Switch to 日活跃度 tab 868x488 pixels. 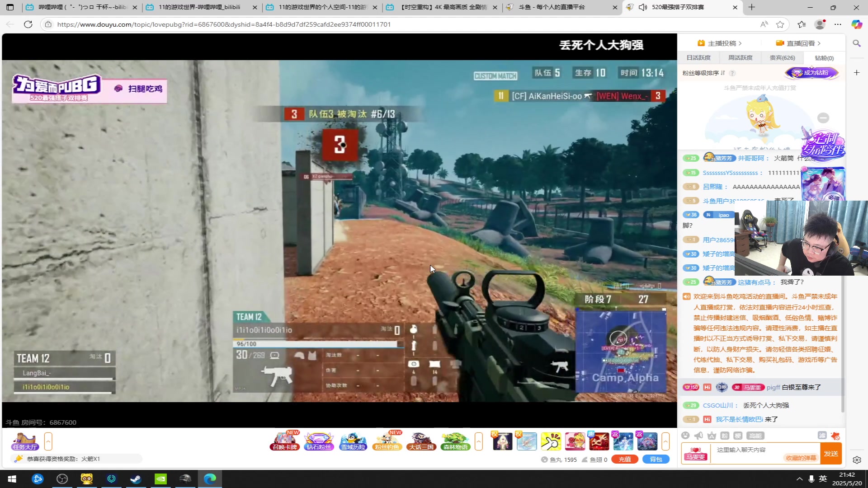click(x=698, y=58)
